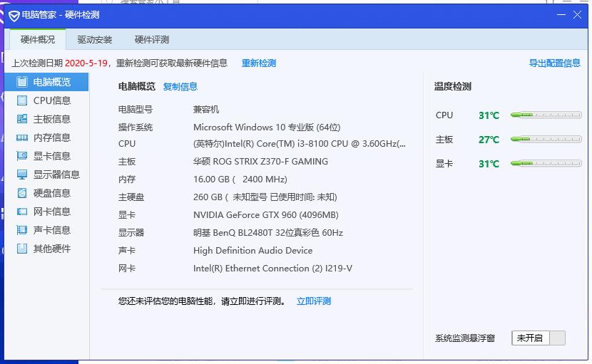Close the 硬件检测 window
The width and height of the screenshot is (592, 364).
(577, 15)
